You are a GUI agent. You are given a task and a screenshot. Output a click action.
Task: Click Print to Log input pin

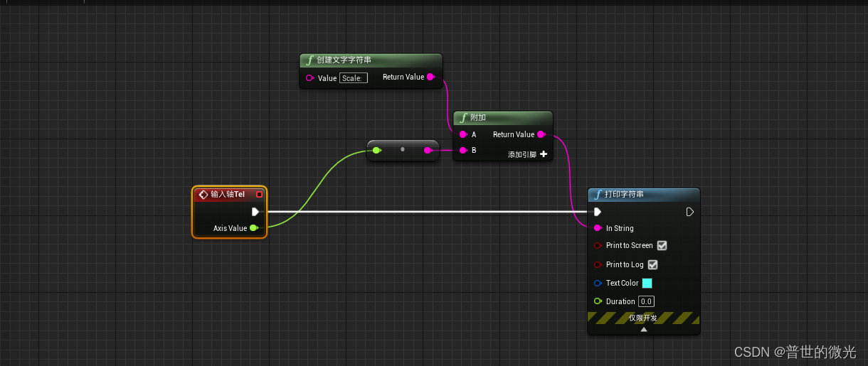598,264
